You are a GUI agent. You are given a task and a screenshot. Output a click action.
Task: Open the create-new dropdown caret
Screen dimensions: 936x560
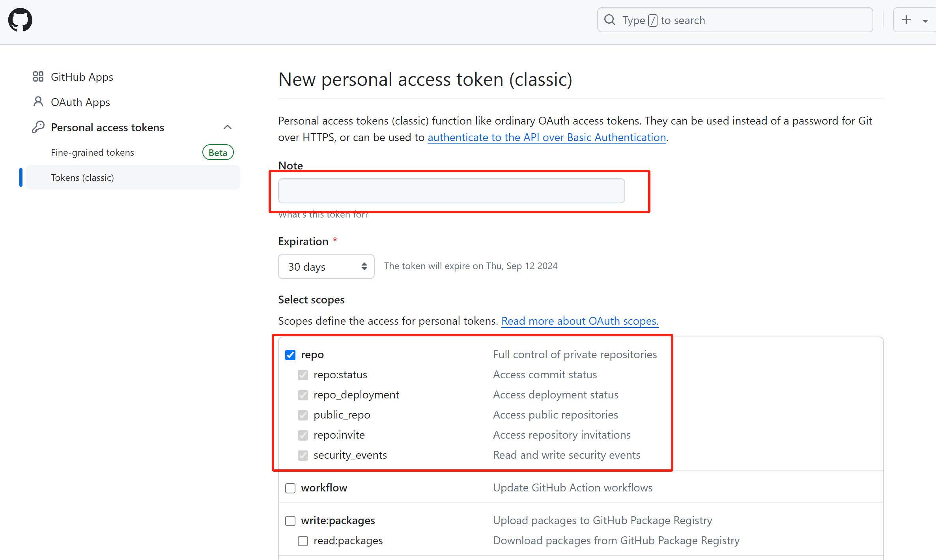925,21
